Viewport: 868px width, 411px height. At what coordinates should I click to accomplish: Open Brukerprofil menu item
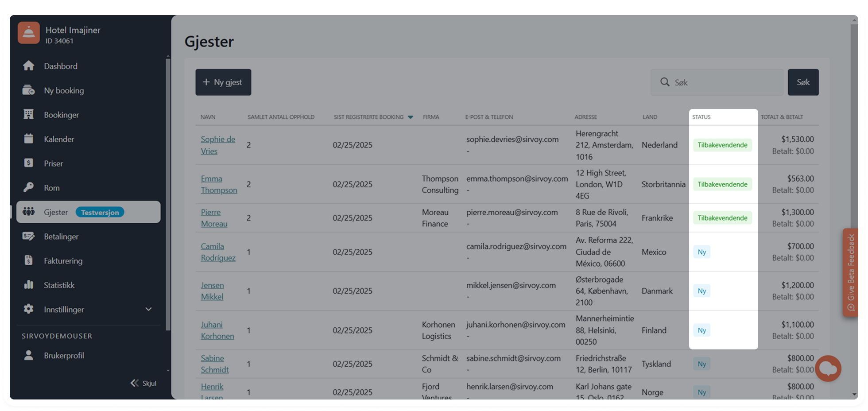(x=64, y=356)
